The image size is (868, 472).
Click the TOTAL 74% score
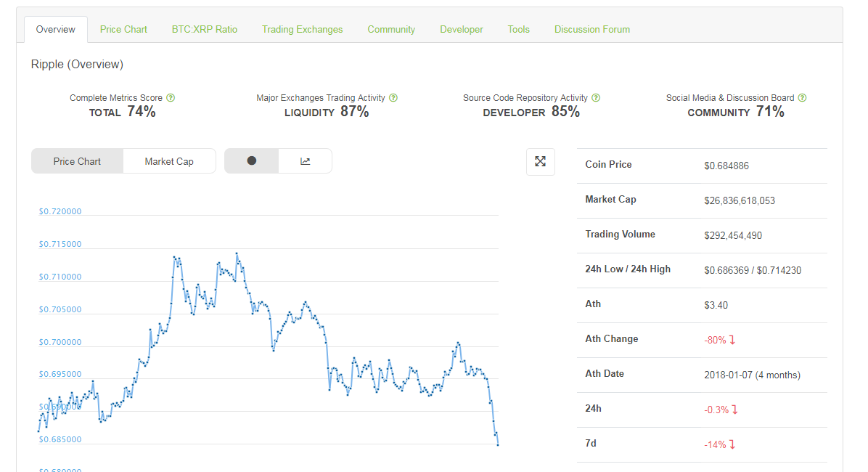coord(123,112)
